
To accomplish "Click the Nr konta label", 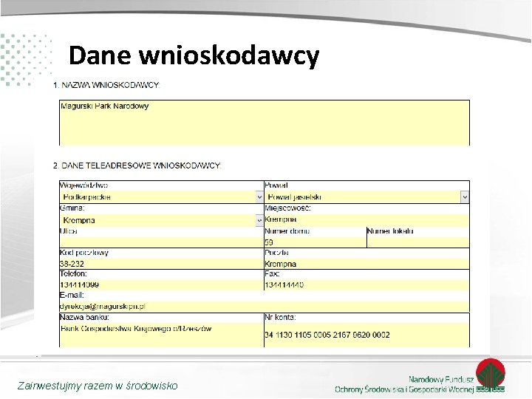I will [x=280, y=317].
